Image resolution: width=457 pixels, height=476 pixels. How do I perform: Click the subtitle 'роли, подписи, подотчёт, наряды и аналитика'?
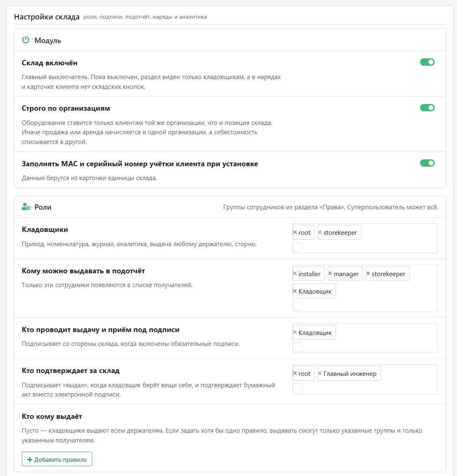coord(145,17)
